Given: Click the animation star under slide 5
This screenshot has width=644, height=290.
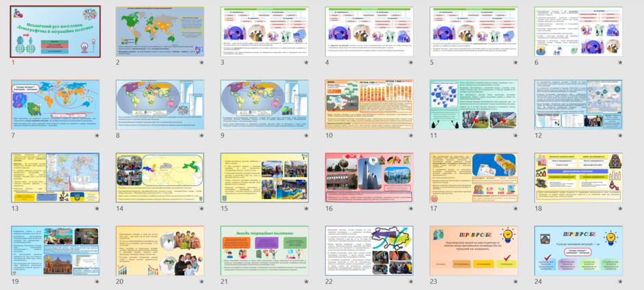Looking at the screenshot, I should [515, 62].
